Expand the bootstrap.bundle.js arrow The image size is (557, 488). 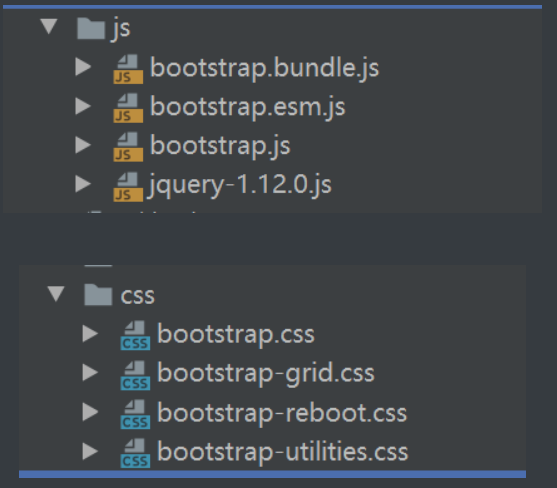tap(83, 67)
